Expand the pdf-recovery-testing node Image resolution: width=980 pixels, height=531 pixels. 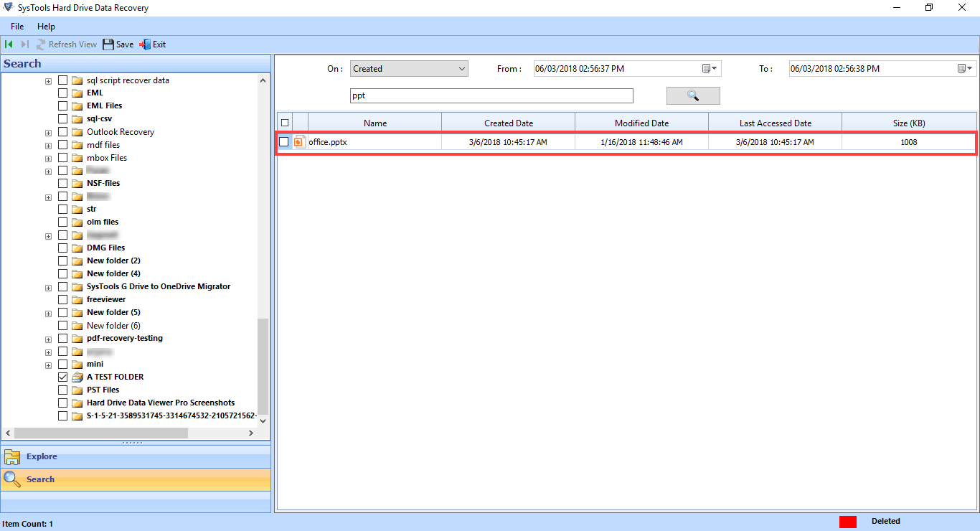click(x=48, y=339)
